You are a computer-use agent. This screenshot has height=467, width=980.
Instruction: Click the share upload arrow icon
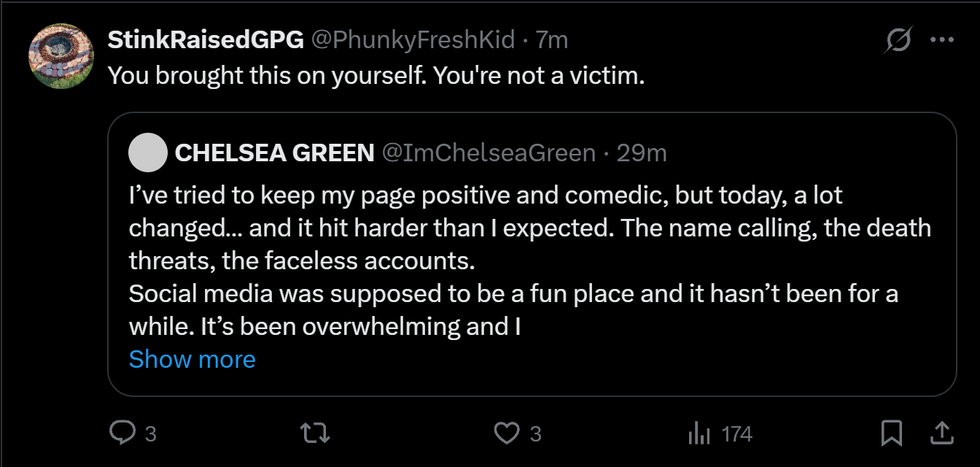942,433
